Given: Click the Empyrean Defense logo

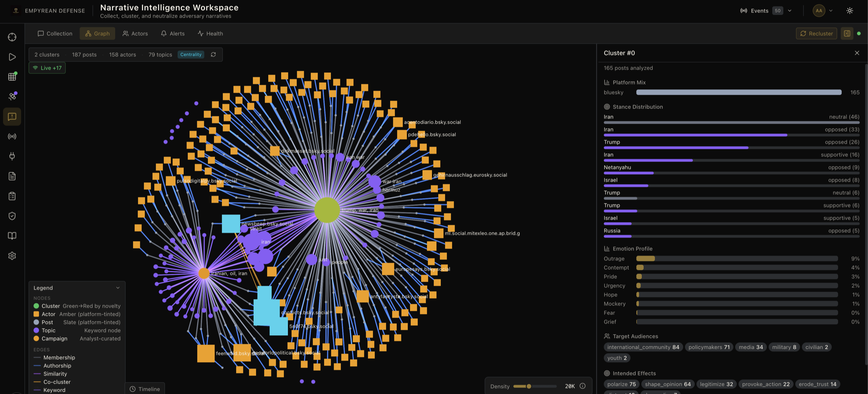Looking at the screenshot, I should pyautogui.click(x=16, y=11).
